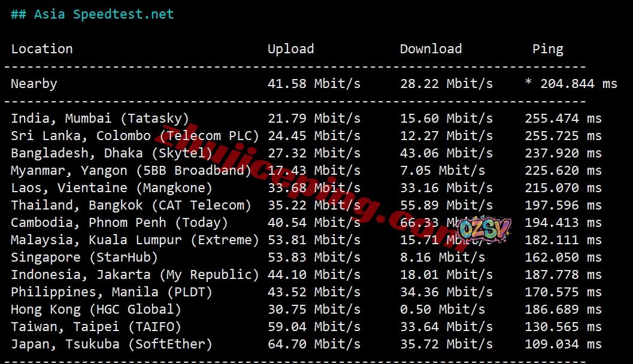Click the Japan, Tsukuba (SoftEther) entry
The height and width of the screenshot is (364, 633).
[x=111, y=344]
